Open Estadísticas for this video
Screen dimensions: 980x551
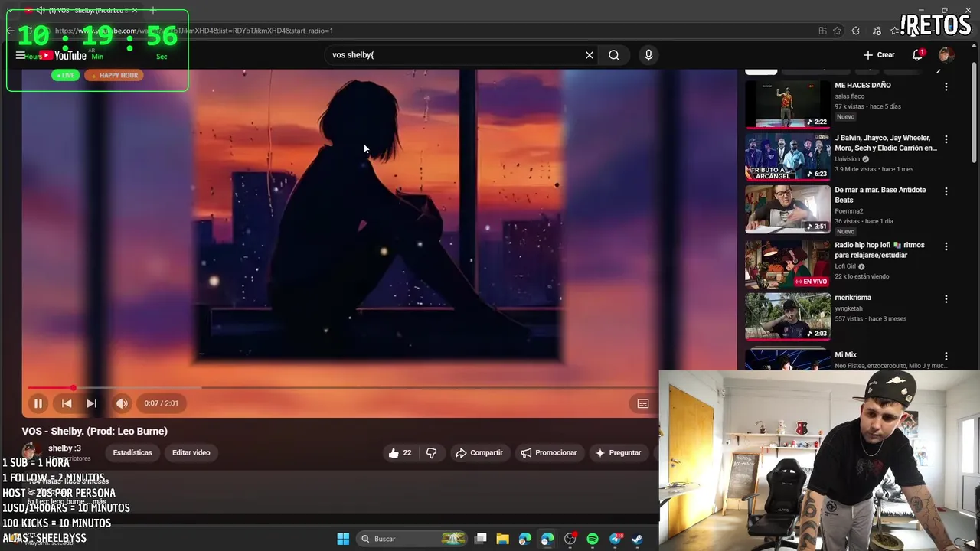pos(132,453)
